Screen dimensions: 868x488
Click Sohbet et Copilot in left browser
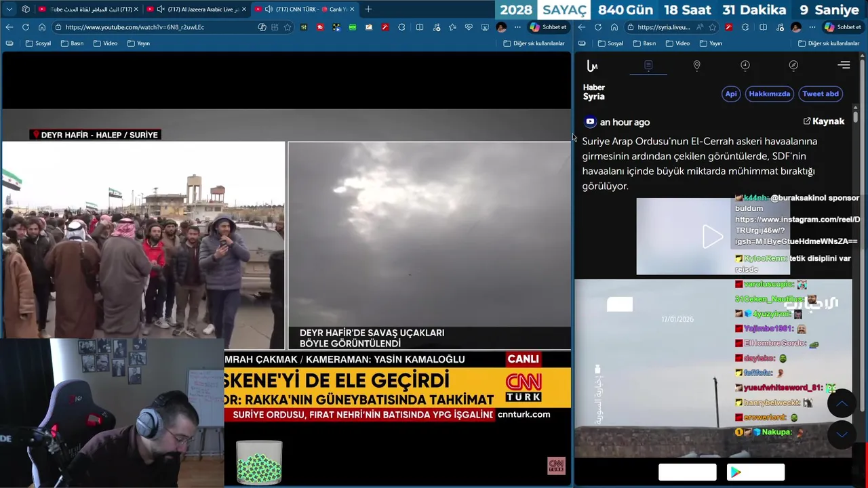[x=548, y=27]
